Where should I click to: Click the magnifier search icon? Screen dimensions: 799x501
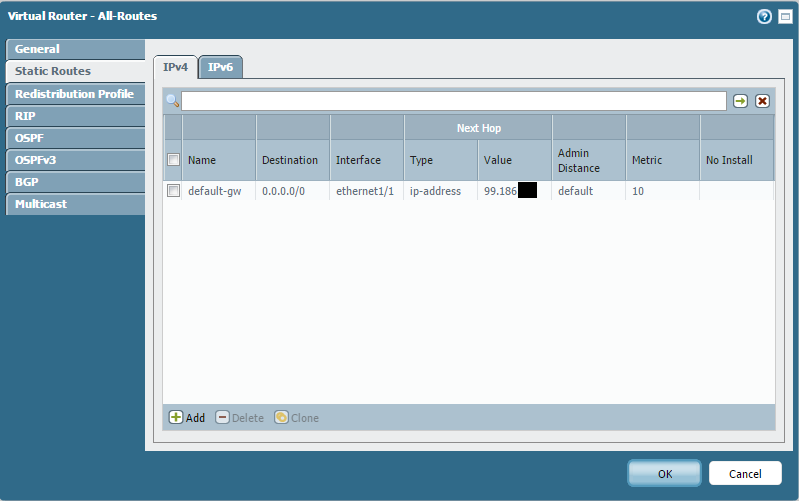[173, 100]
